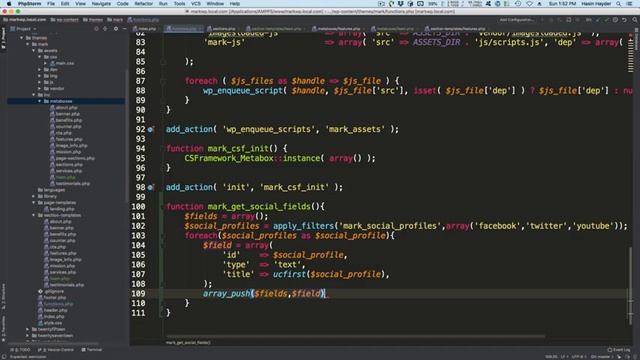The height and width of the screenshot is (360, 640).
Task: Click the markwp.local.com breadcrumb
Action: coord(24,20)
